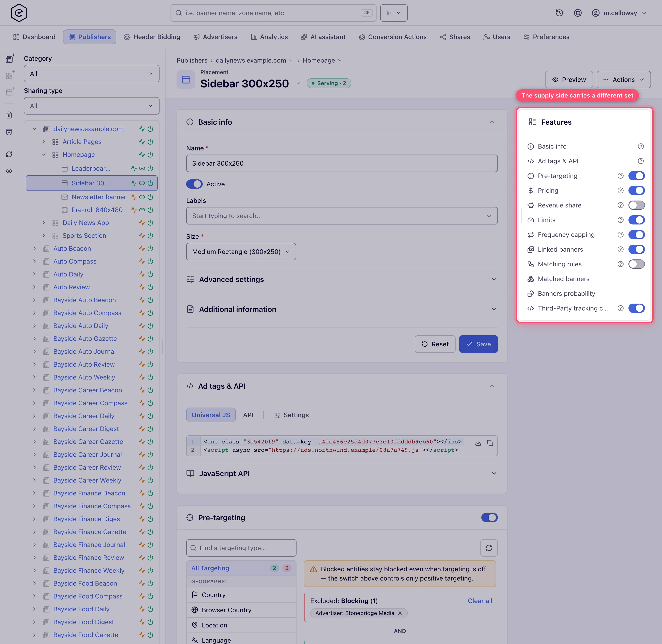Expand the Article Pages tree node
This screenshot has height=644, width=662.
coord(44,142)
